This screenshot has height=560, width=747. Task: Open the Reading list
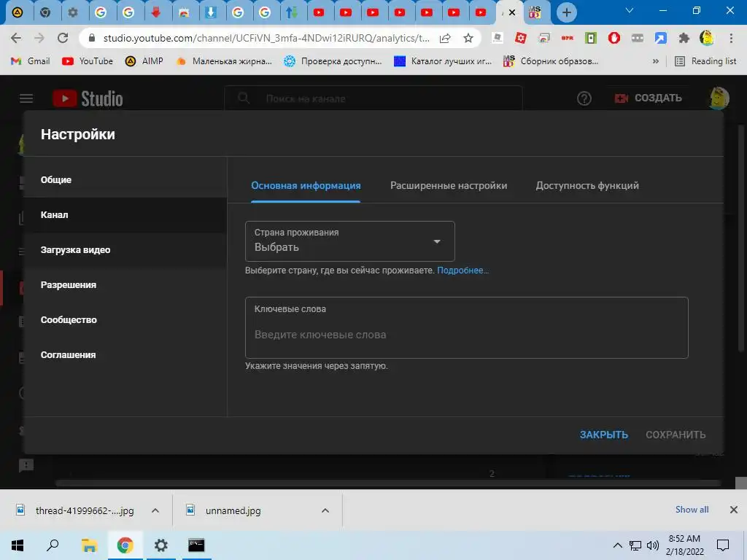click(705, 61)
